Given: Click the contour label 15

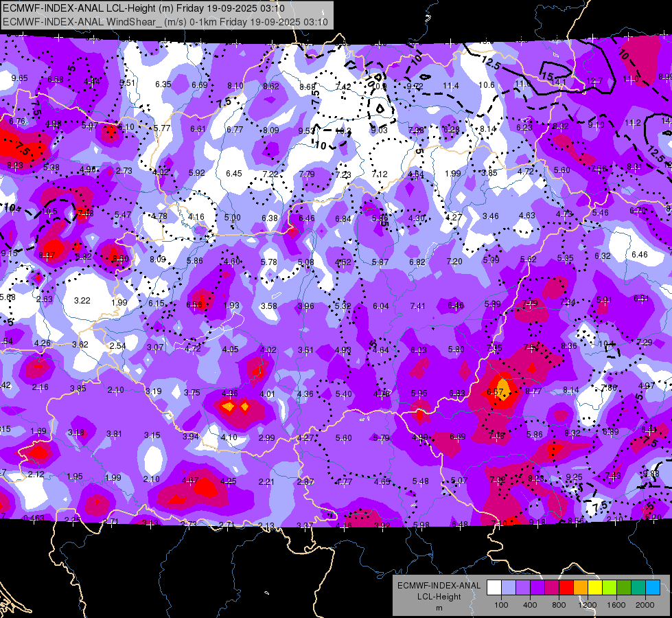Looking at the screenshot, I should coord(547,76).
